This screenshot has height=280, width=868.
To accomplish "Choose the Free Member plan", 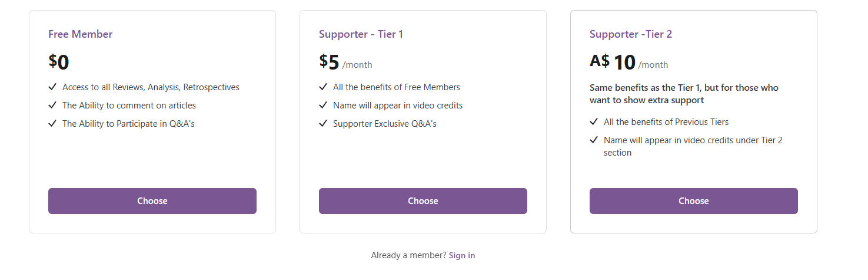I will 152,201.
